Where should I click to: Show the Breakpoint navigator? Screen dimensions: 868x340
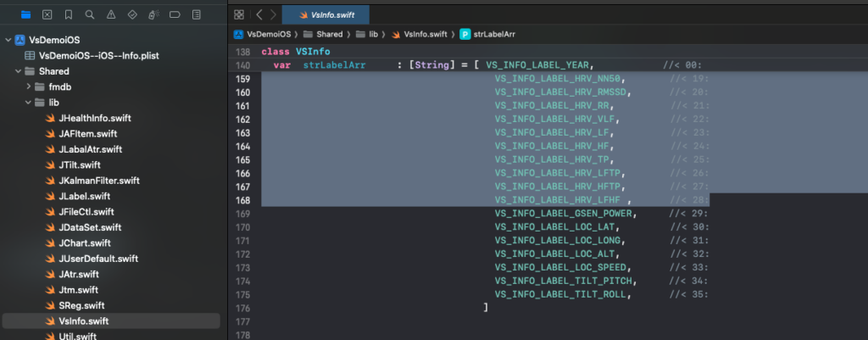tap(175, 15)
